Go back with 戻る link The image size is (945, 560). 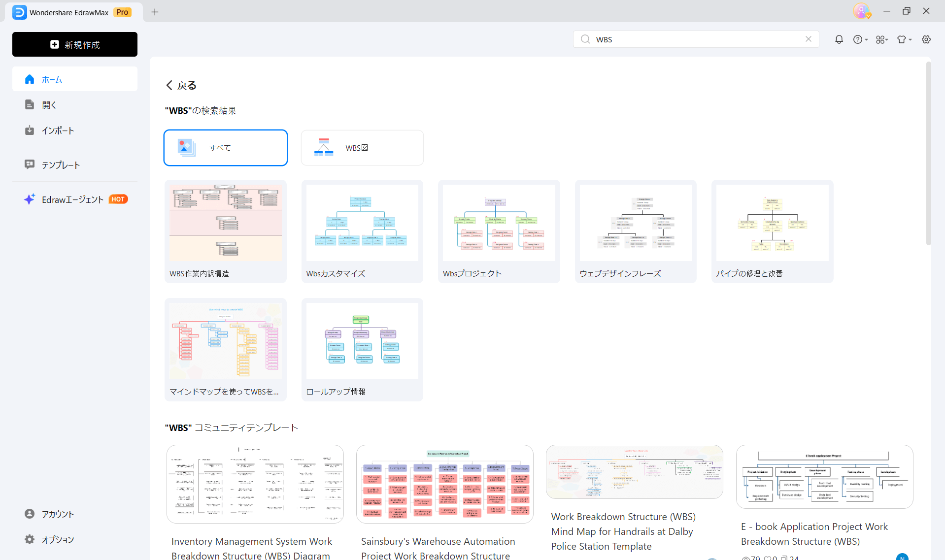181,86
